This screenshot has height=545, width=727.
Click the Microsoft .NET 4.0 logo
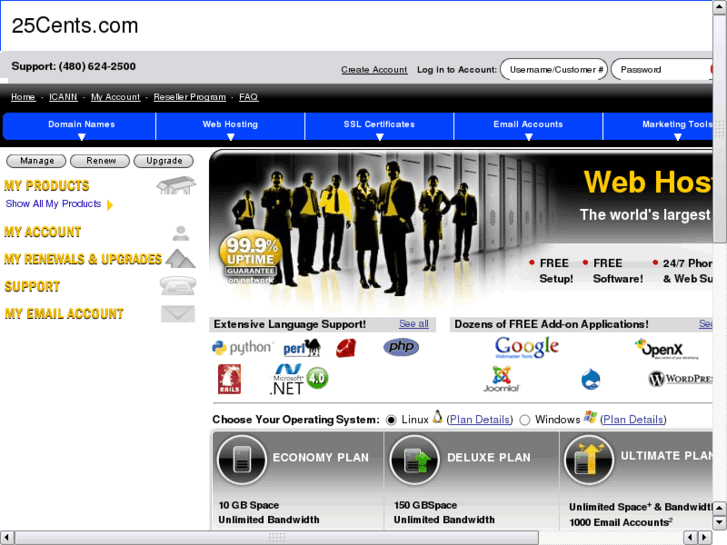click(299, 379)
